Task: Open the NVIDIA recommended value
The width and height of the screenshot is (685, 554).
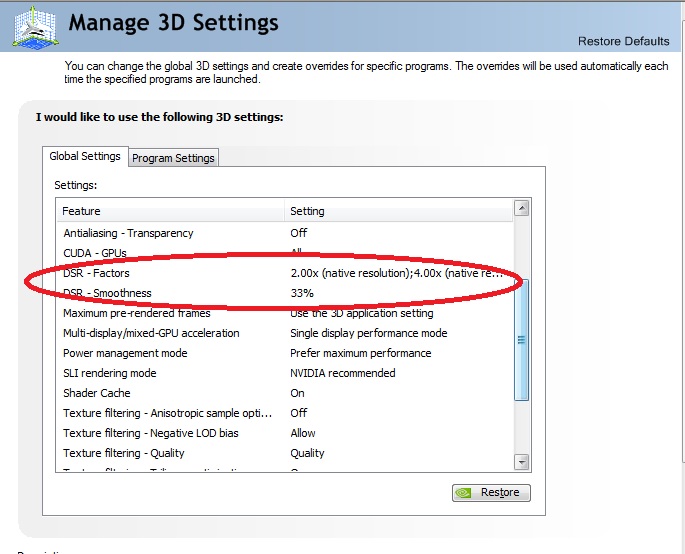Action: [342, 373]
